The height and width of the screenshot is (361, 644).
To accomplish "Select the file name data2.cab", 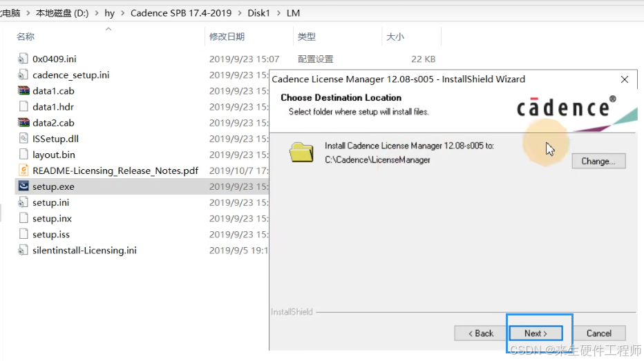I will point(53,123).
